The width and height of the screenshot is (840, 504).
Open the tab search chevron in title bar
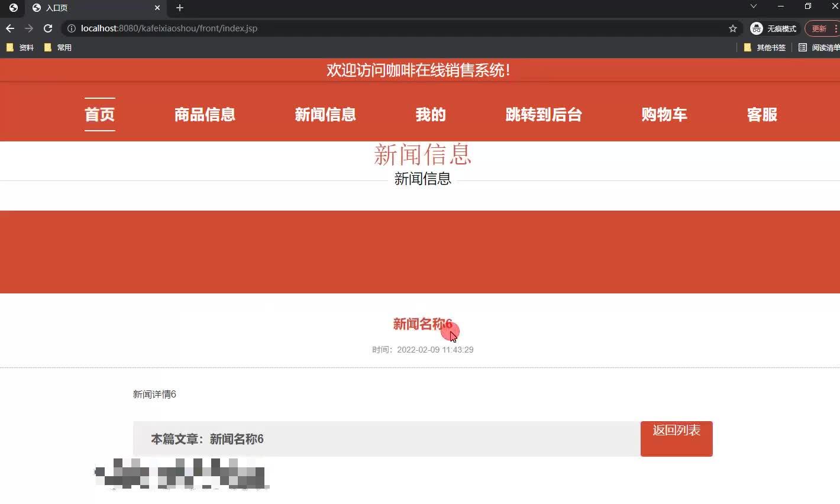[753, 7]
